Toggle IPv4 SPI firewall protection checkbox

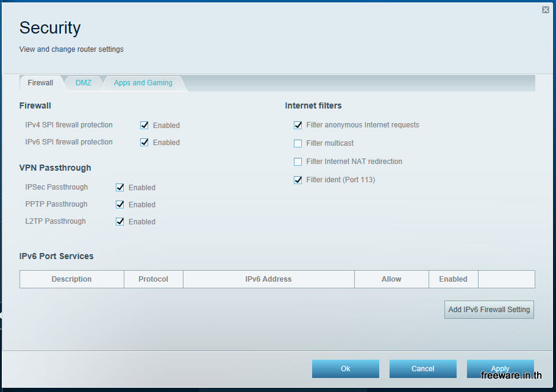tap(144, 125)
